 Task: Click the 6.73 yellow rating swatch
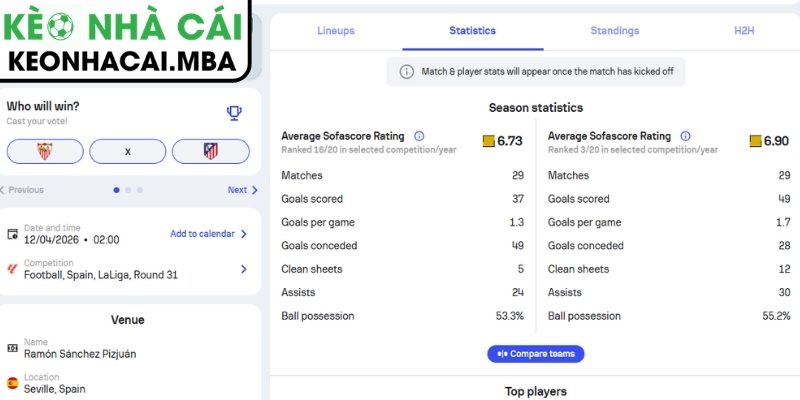[488, 141]
